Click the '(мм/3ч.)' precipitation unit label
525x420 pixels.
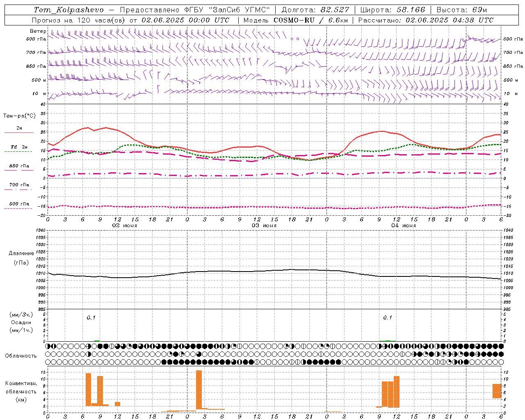pyautogui.click(x=21, y=315)
